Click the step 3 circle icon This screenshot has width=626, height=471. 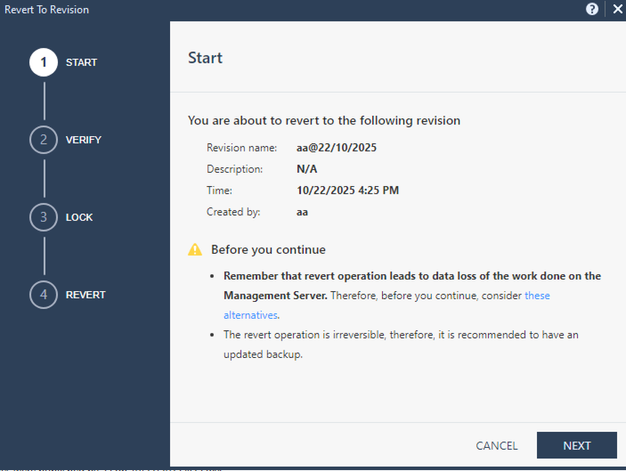point(43,217)
